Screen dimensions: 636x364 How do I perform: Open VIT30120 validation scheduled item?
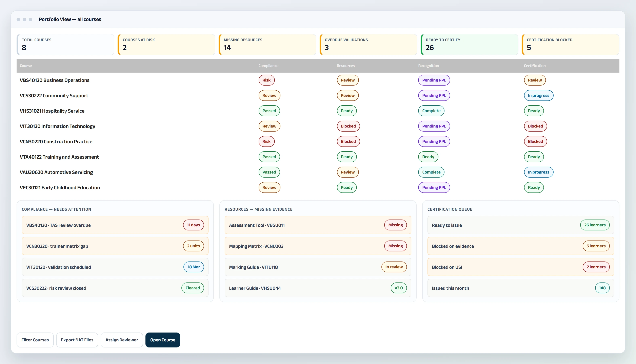[115, 267]
